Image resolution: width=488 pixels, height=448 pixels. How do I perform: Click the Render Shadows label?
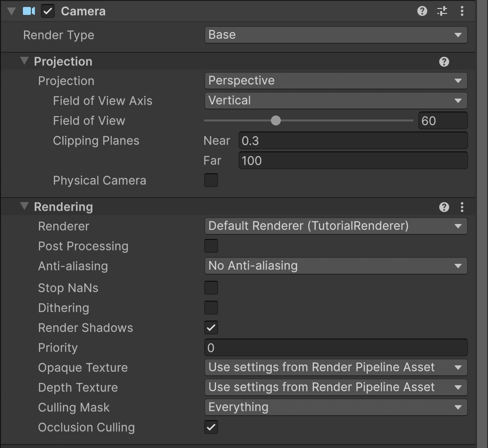85,328
